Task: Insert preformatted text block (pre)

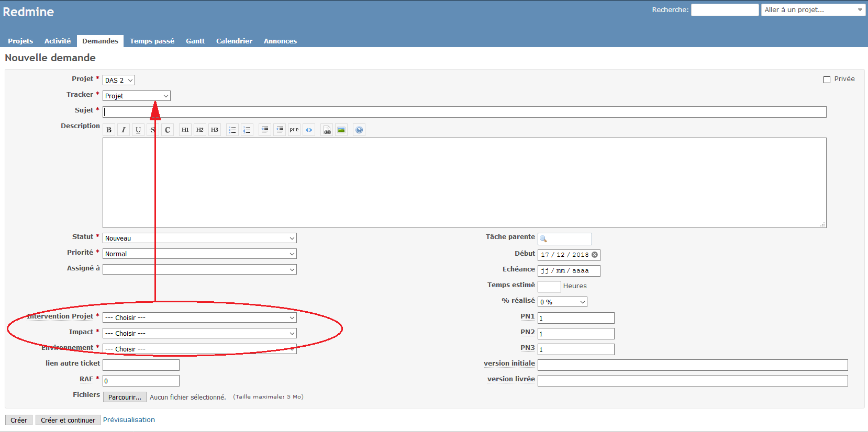Action: point(294,130)
